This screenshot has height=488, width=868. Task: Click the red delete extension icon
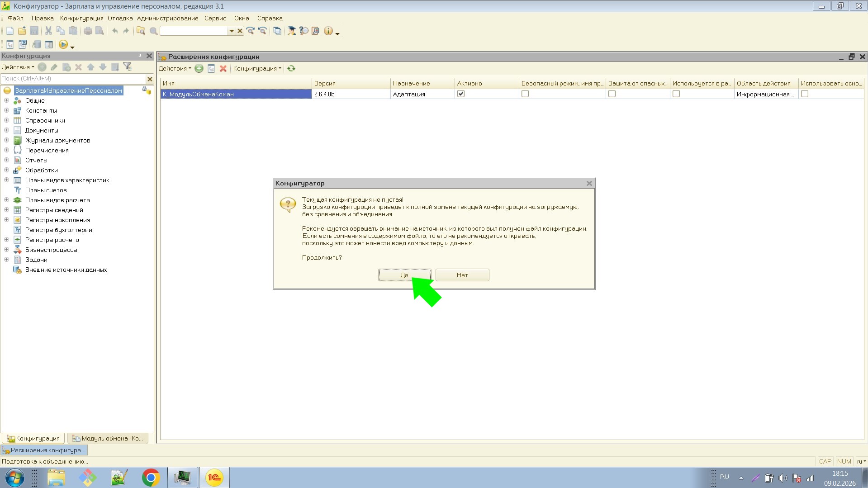coord(223,69)
